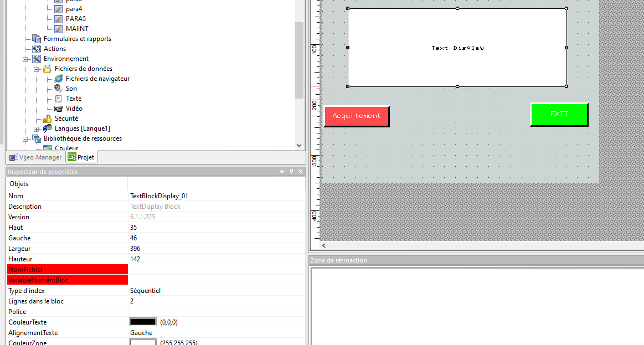Screen dimensions: 644x345
Task: Click the empty VariableNuméroBloc value field
Action: tap(217, 280)
